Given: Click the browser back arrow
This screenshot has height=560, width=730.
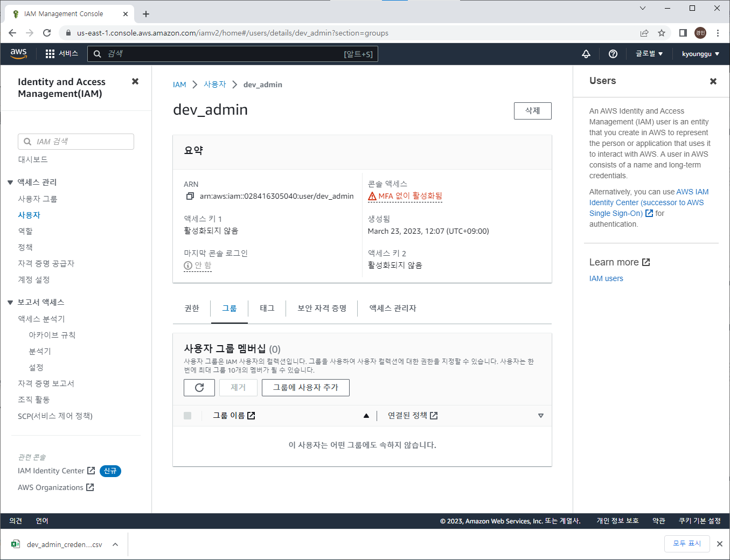Looking at the screenshot, I should [x=12, y=33].
